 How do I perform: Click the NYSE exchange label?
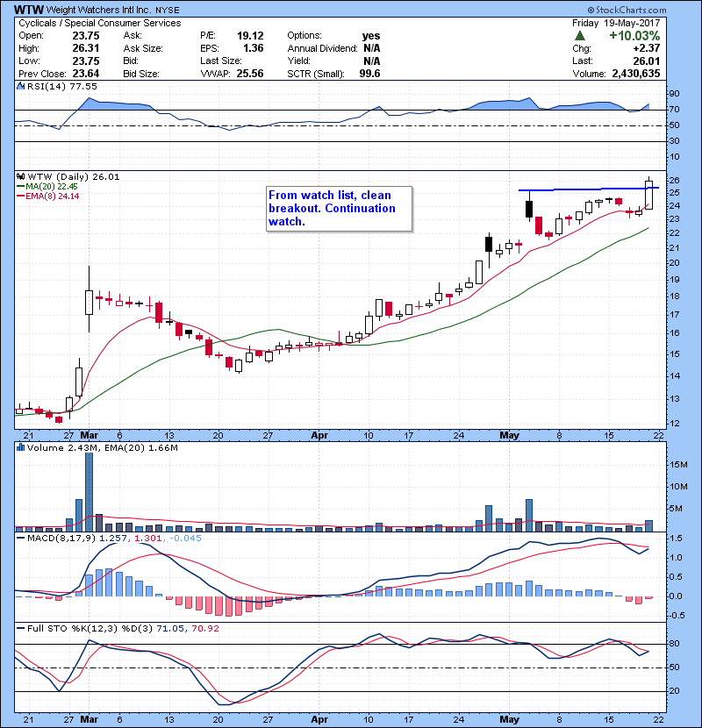pyautogui.click(x=168, y=11)
